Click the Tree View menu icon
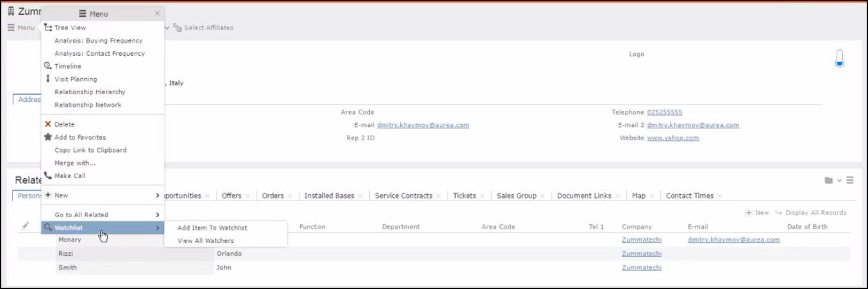The width and height of the screenshot is (868, 289). pos(48,28)
